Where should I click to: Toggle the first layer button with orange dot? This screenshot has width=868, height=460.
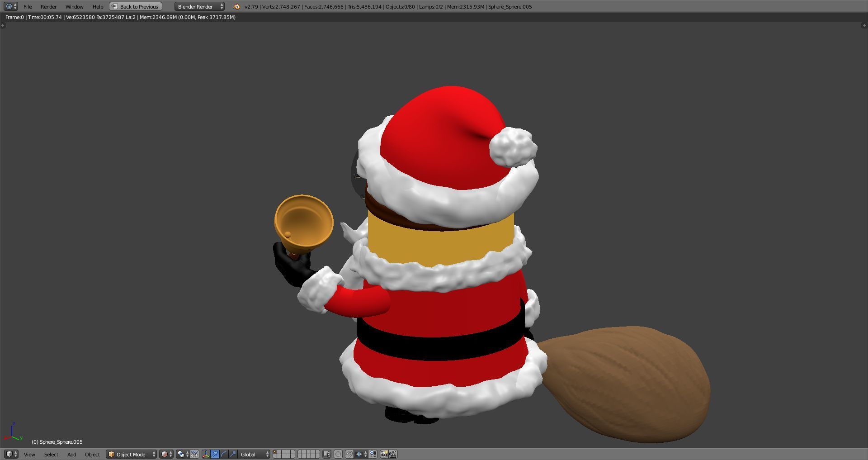coord(275,452)
